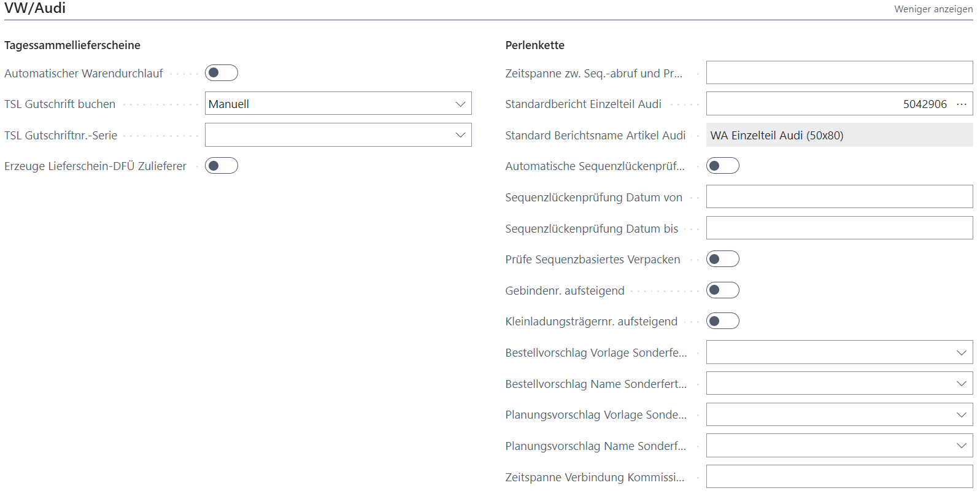The height and width of the screenshot is (496, 980).
Task: Open lookup ellipsis for Standardbericht Einzelteil Audi
Action: point(961,104)
